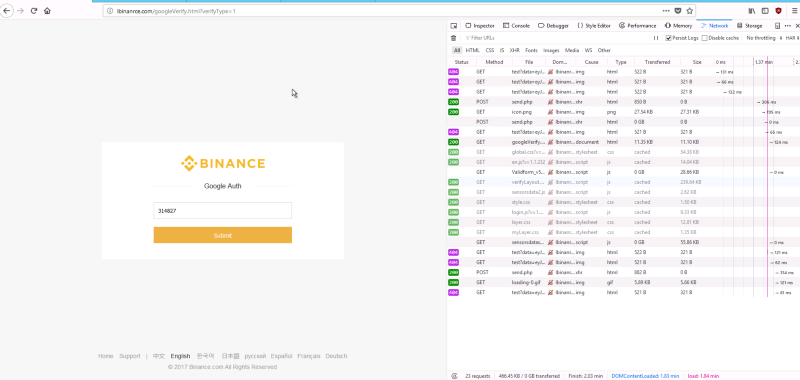The width and height of the screenshot is (800, 380).
Task: Open performance analysis icon in the status bar
Action: 454,376
